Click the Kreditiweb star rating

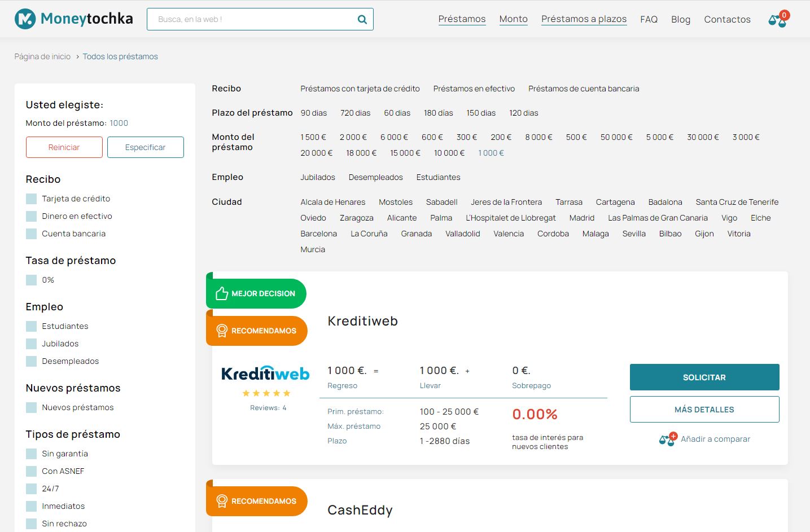(x=266, y=393)
